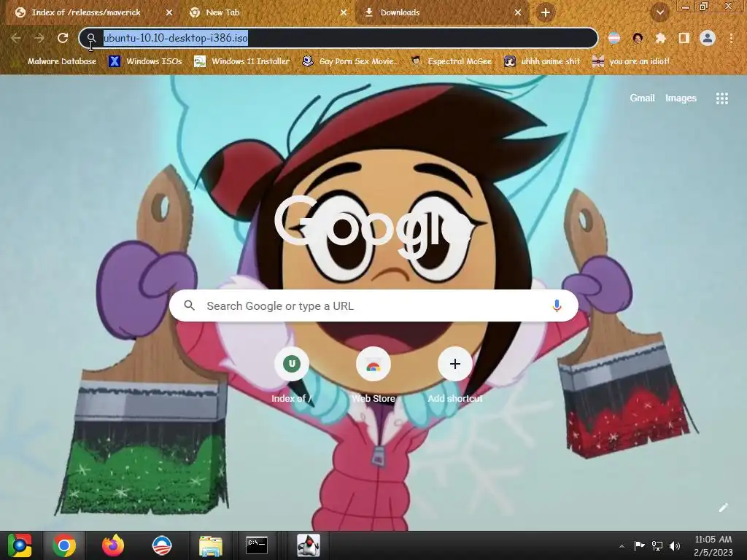Image resolution: width=747 pixels, height=560 pixels.
Task: Click the browser forward arrow
Action: click(39, 38)
